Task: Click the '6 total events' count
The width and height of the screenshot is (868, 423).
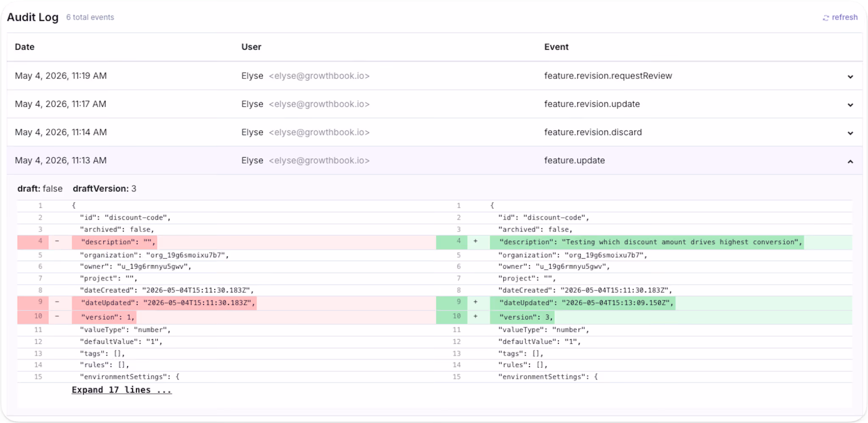Action: tap(90, 17)
